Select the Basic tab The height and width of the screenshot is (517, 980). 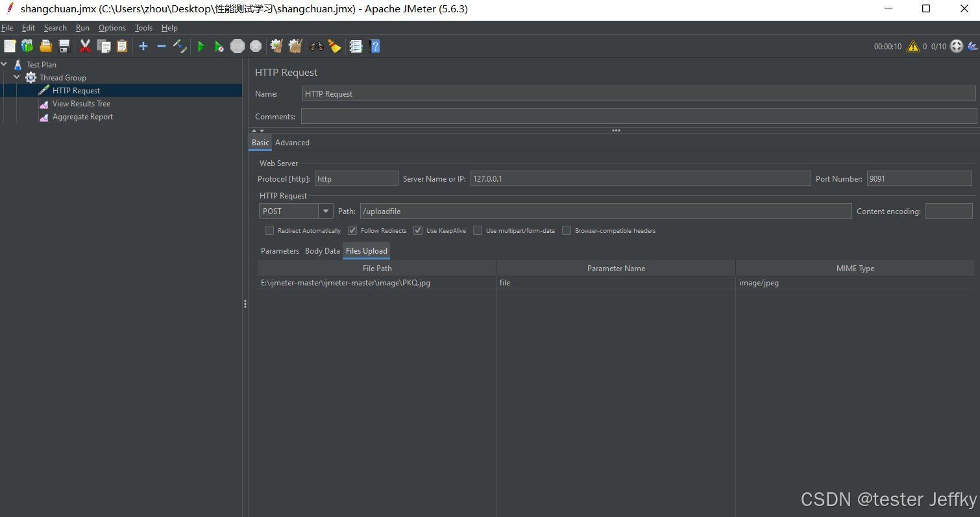coord(260,142)
